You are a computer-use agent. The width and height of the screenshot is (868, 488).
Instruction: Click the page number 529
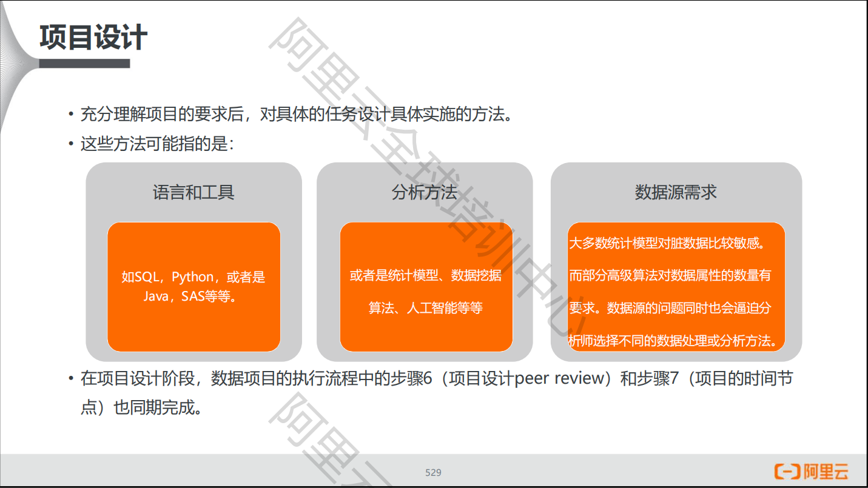pyautogui.click(x=433, y=472)
